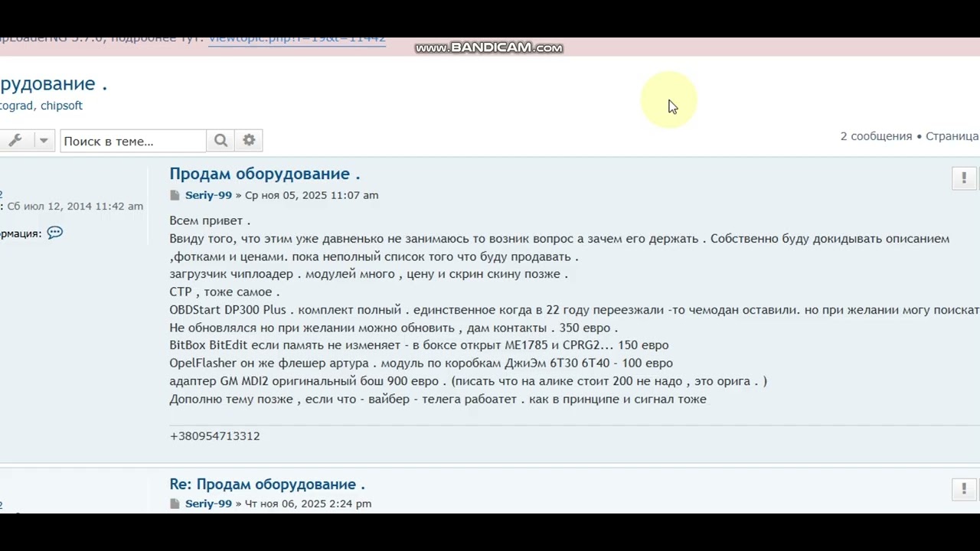Open advanced search gear icon
The image size is (980, 551).
(x=249, y=140)
